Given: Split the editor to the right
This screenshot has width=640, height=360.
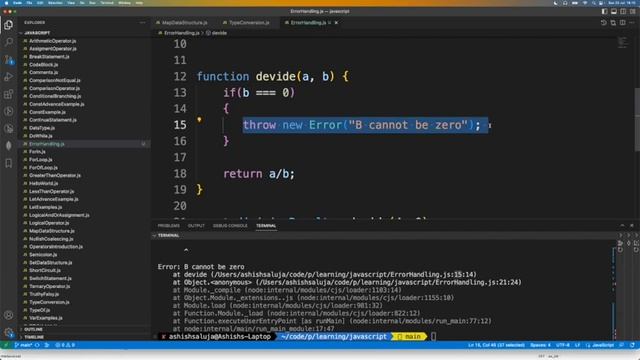Looking at the screenshot, I should (x=622, y=23).
